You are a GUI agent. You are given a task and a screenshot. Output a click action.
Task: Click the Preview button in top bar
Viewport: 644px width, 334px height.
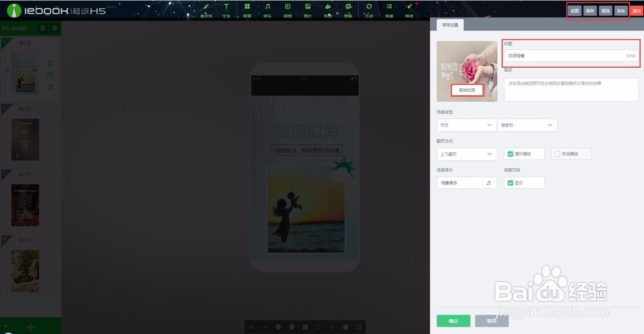point(605,11)
